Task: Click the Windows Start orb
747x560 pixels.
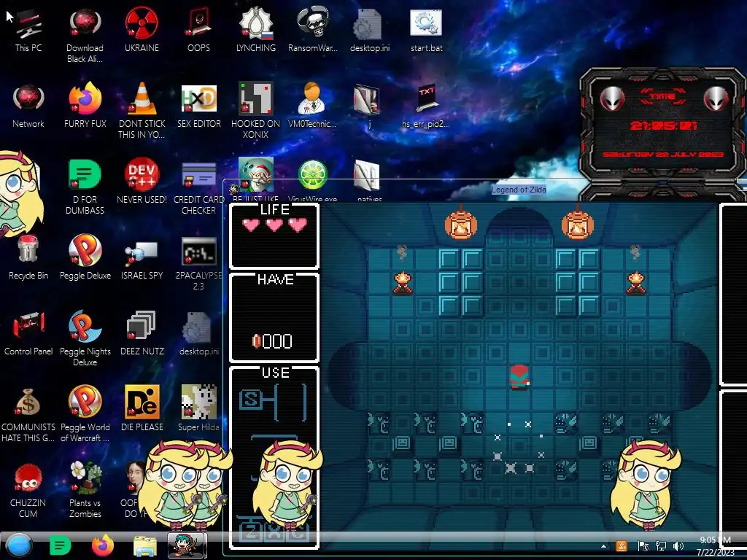Action: 19,545
